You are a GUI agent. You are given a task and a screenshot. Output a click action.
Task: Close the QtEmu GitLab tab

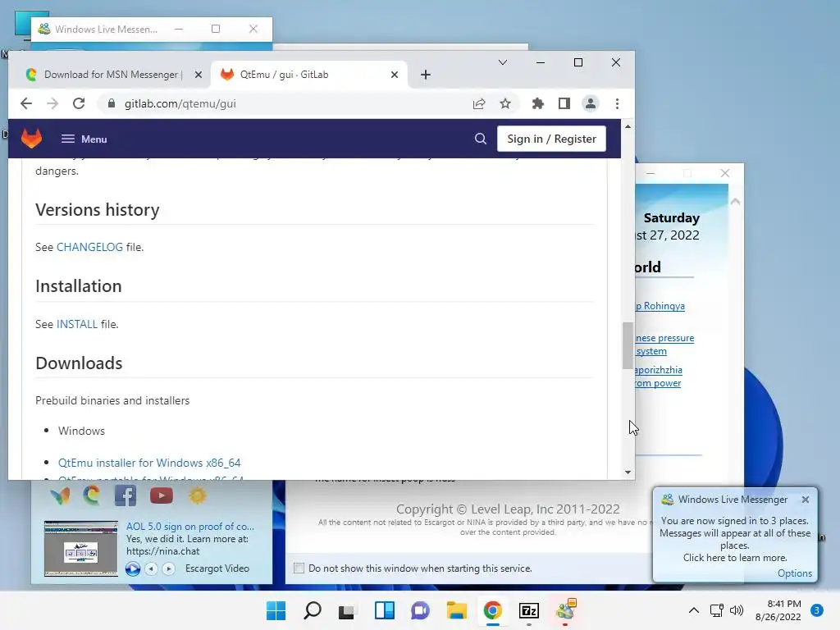coord(395,75)
